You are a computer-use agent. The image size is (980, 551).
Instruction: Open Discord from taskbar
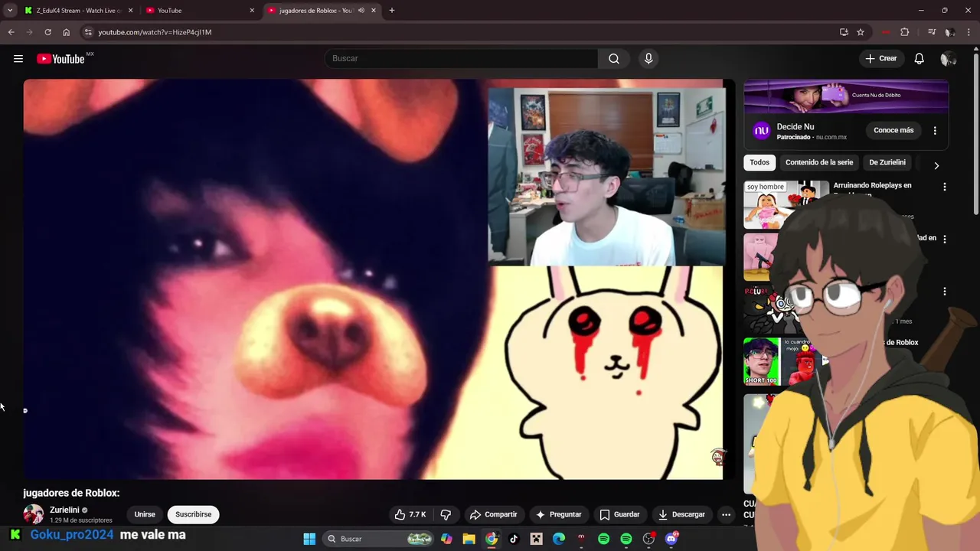tap(671, 539)
